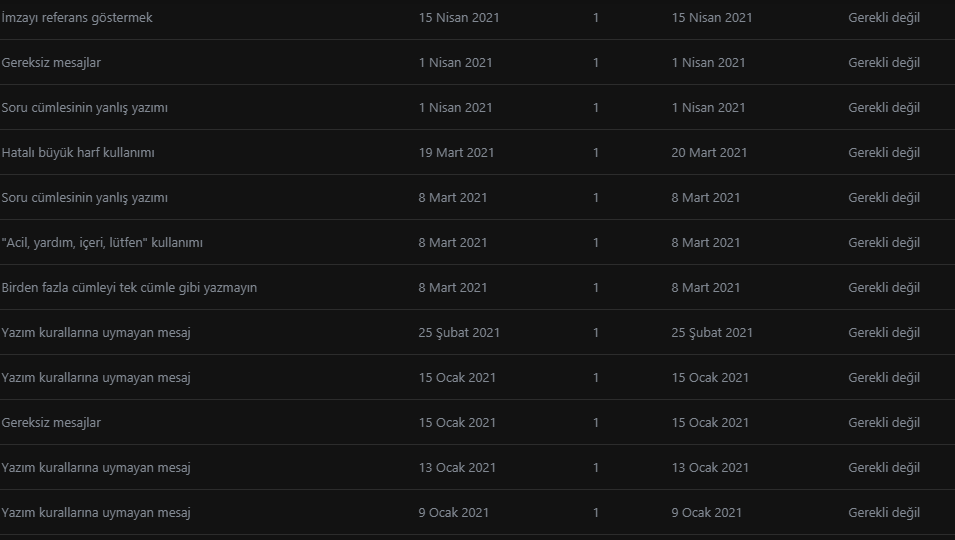Select "Yazım kurallarına uymayan mesaj" from 15 Ocak
This screenshot has width=955, height=540.
(x=96, y=378)
